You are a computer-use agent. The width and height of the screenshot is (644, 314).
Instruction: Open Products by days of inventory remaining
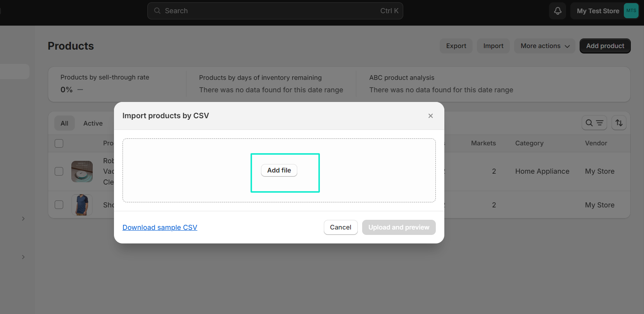[271, 84]
